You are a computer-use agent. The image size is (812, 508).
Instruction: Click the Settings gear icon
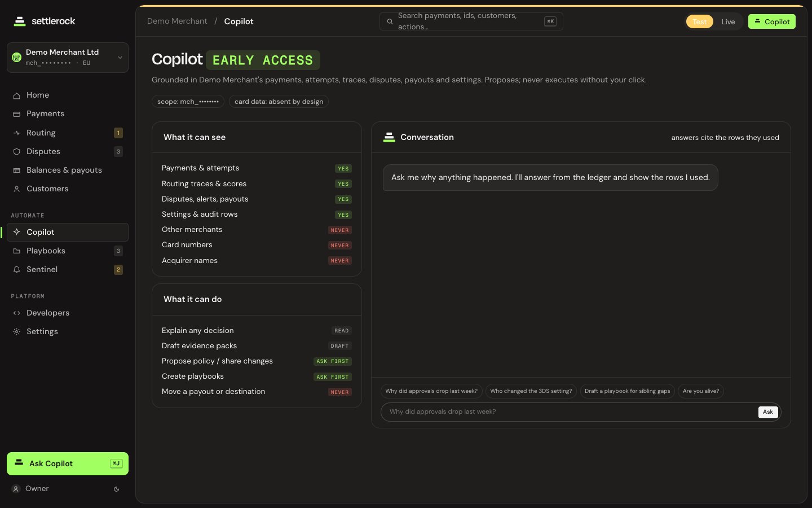click(x=17, y=332)
